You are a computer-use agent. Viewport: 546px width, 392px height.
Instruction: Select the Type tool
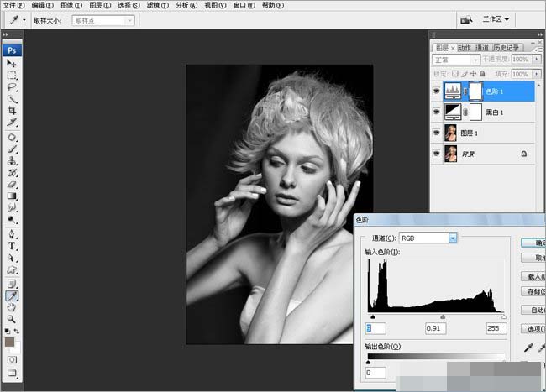point(12,246)
